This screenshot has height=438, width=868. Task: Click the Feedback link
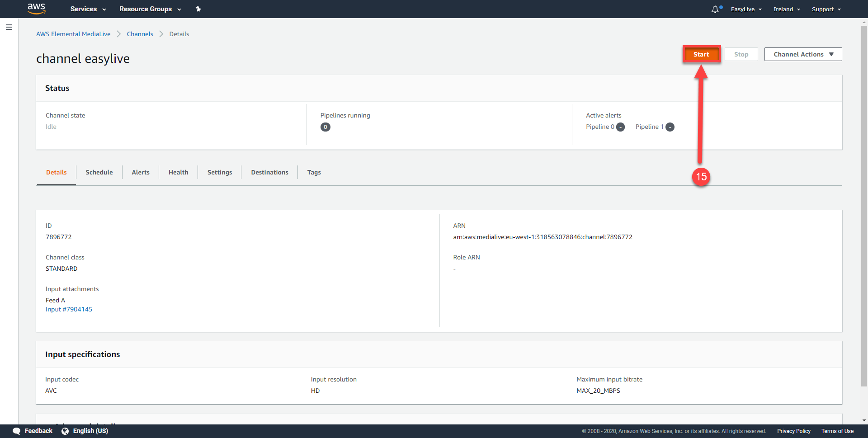pyautogui.click(x=38, y=431)
